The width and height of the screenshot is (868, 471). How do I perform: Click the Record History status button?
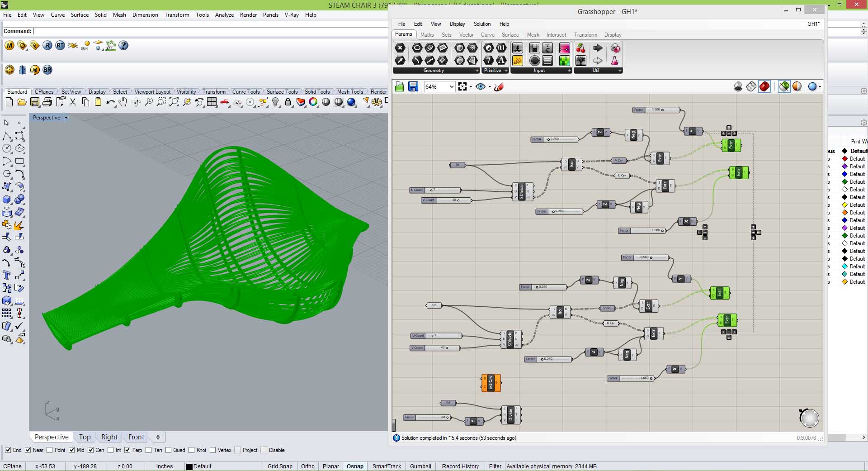(x=460, y=466)
